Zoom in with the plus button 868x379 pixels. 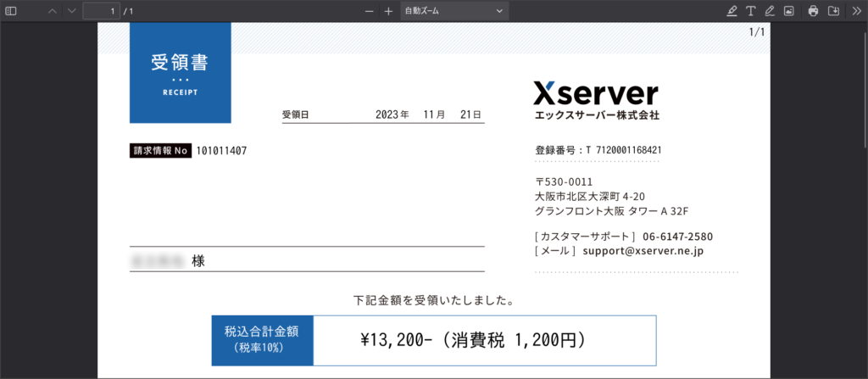[x=388, y=11]
